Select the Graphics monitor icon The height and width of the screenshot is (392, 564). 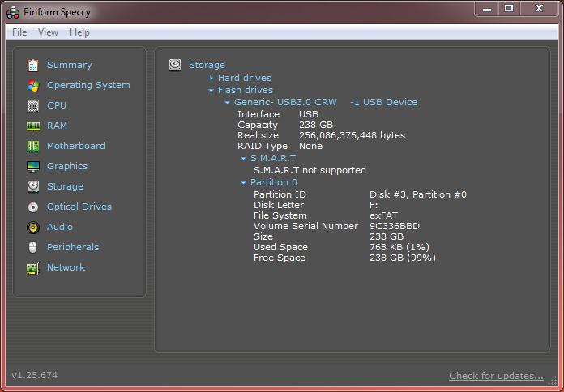[x=33, y=167]
